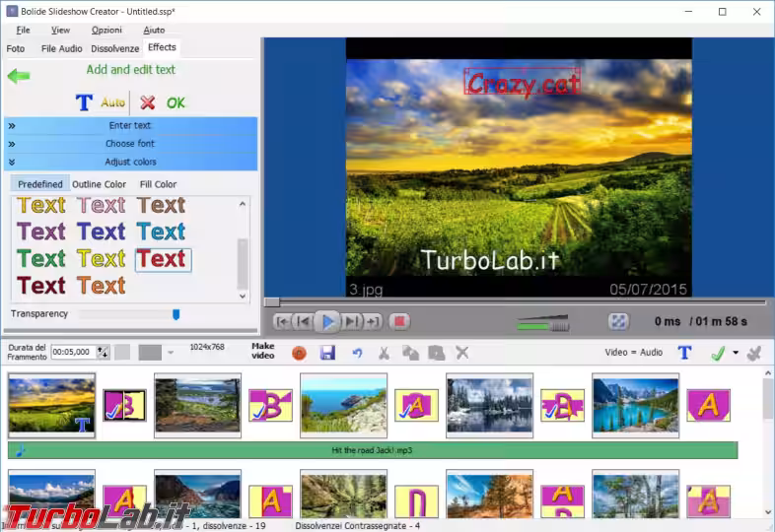Expand the Enter text section

click(130, 125)
